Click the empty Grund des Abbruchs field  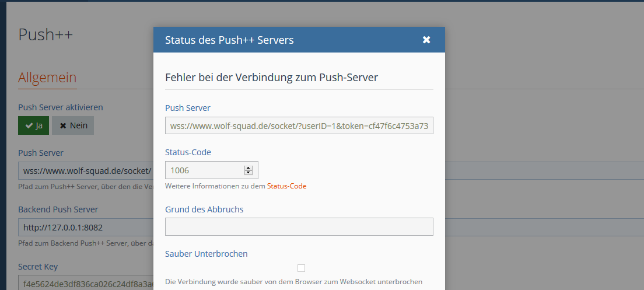pyautogui.click(x=299, y=226)
